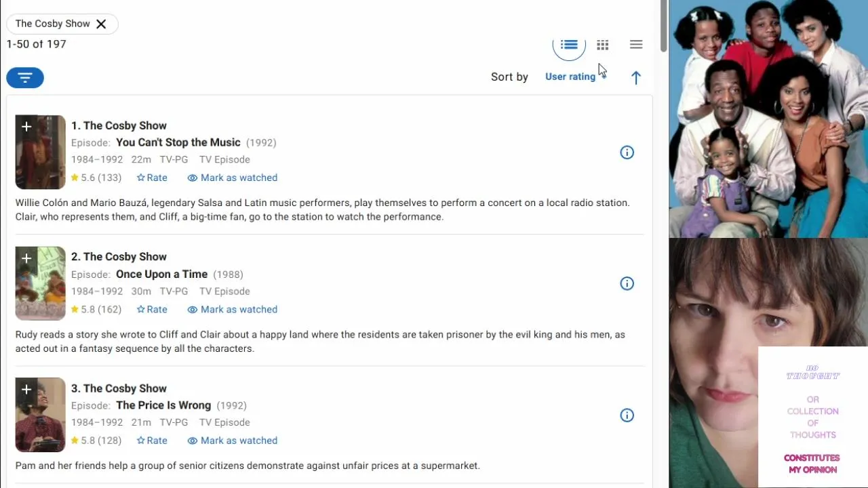Click the Cosby family cast photo
This screenshot has height=488, width=868.
click(768, 119)
